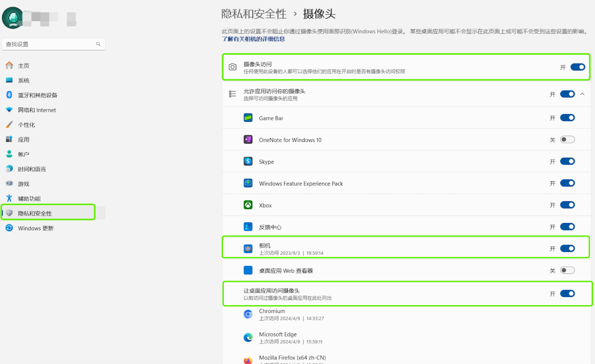The width and height of the screenshot is (595, 364).
Task: Select 网络和 Internet in the sidebar
Action: (x=37, y=110)
